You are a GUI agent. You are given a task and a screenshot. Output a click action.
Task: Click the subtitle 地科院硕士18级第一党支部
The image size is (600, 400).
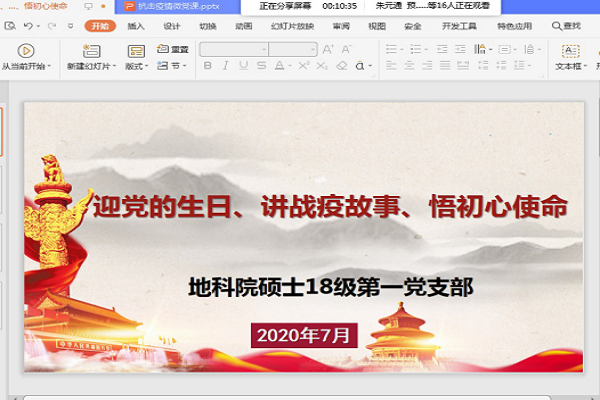point(331,287)
